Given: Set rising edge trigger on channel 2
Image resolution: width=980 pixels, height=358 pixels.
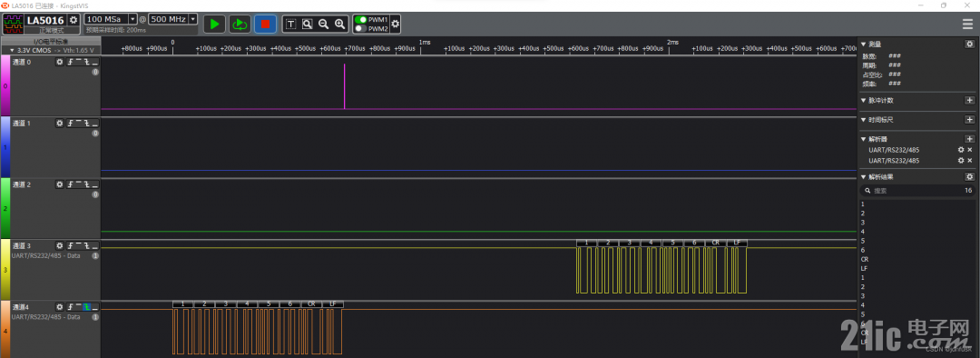Looking at the screenshot, I should coord(71,184).
